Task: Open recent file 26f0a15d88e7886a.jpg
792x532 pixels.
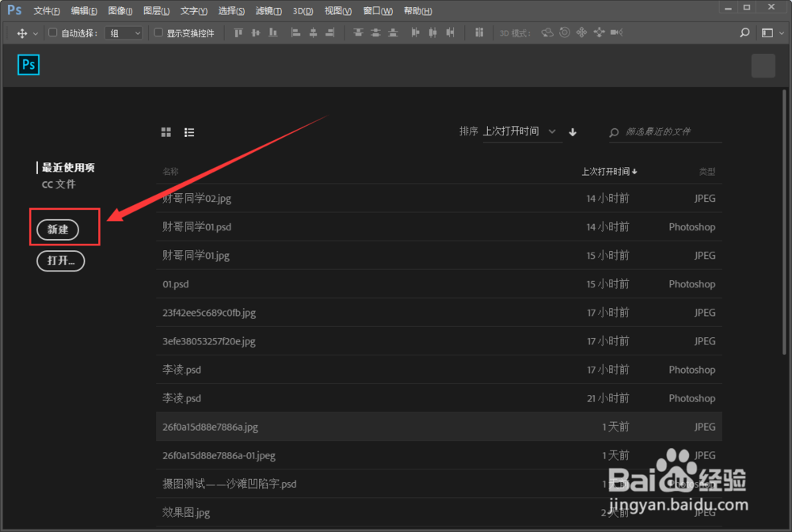Action: point(439,427)
